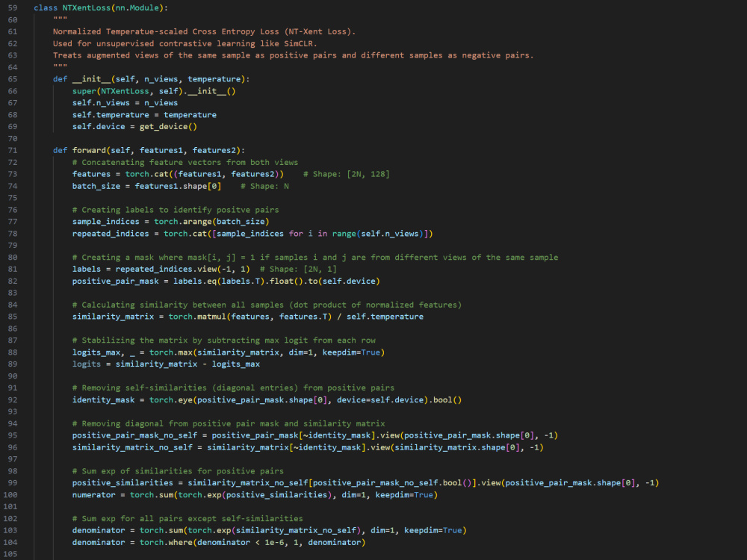This screenshot has height=560, width=747.
Task: Click 'labels.eq(labels.T).float().to(self.device)' expression
Action: [276, 281]
